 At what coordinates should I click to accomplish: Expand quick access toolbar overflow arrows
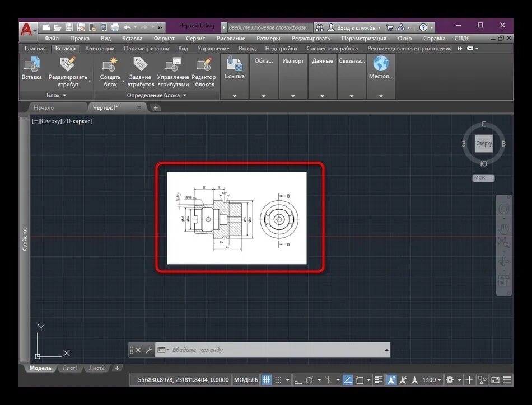coord(160,27)
